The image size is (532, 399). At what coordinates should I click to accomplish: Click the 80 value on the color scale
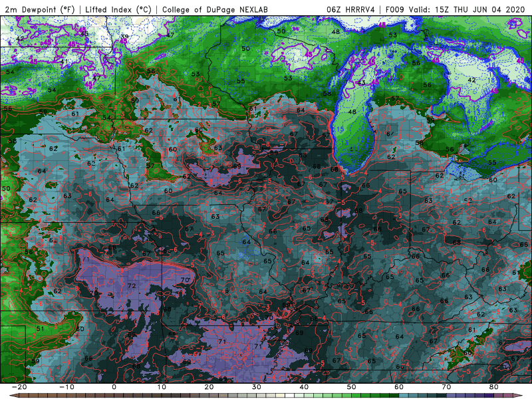click(494, 387)
